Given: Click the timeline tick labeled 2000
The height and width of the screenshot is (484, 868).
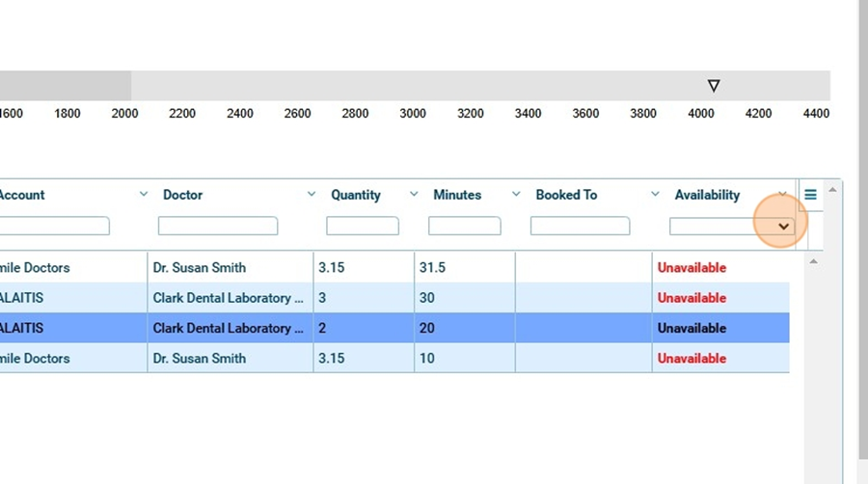Looking at the screenshot, I should coord(124,114).
